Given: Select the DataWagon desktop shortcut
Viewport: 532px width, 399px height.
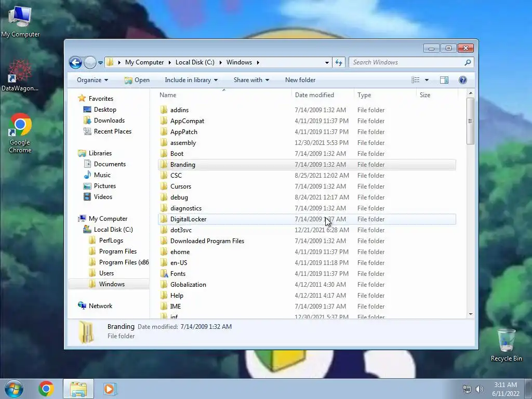Looking at the screenshot, I should pyautogui.click(x=20, y=75).
